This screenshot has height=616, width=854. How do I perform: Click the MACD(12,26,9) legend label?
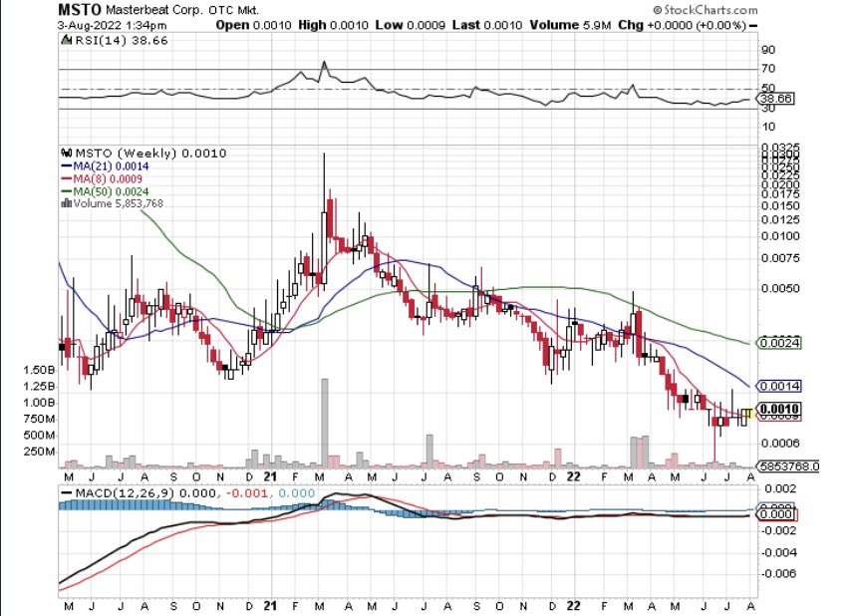pos(125,493)
